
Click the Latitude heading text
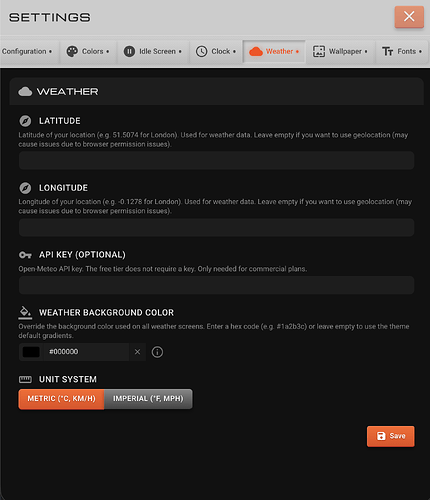click(x=60, y=121)
